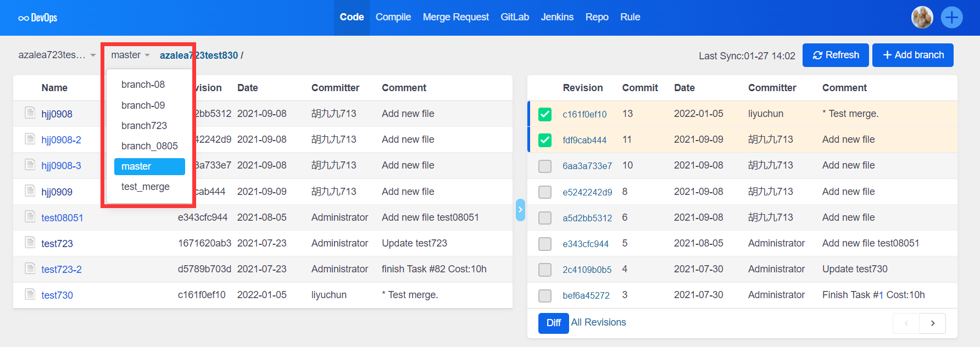Click the file icon next to test730

click(30, 295)
